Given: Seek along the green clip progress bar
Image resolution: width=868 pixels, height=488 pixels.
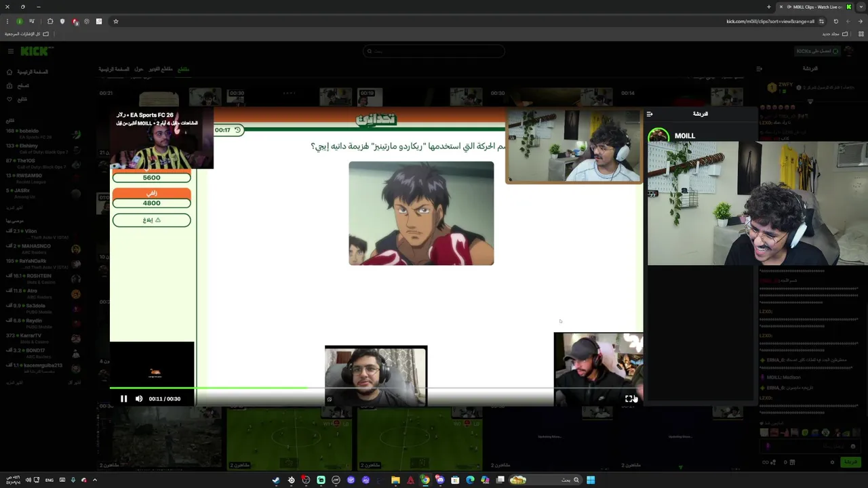Looking at the screenshot, I should 376,388.
